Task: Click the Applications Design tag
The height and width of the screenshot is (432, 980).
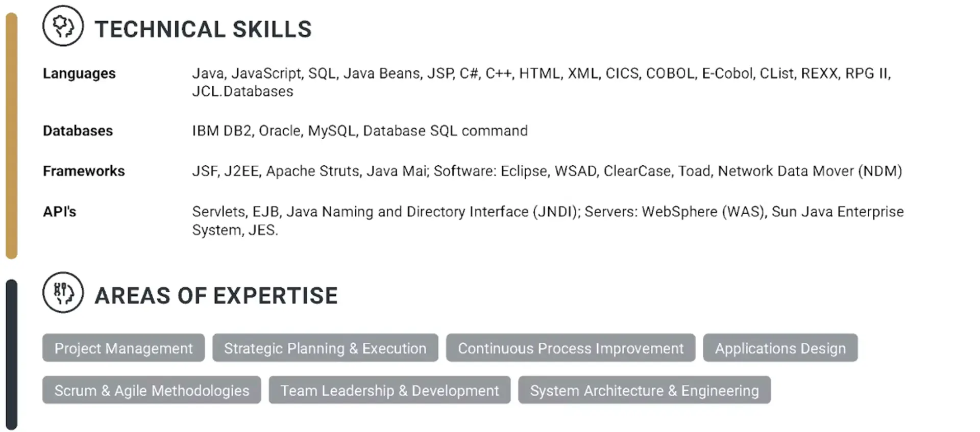Action: [780, 348]
